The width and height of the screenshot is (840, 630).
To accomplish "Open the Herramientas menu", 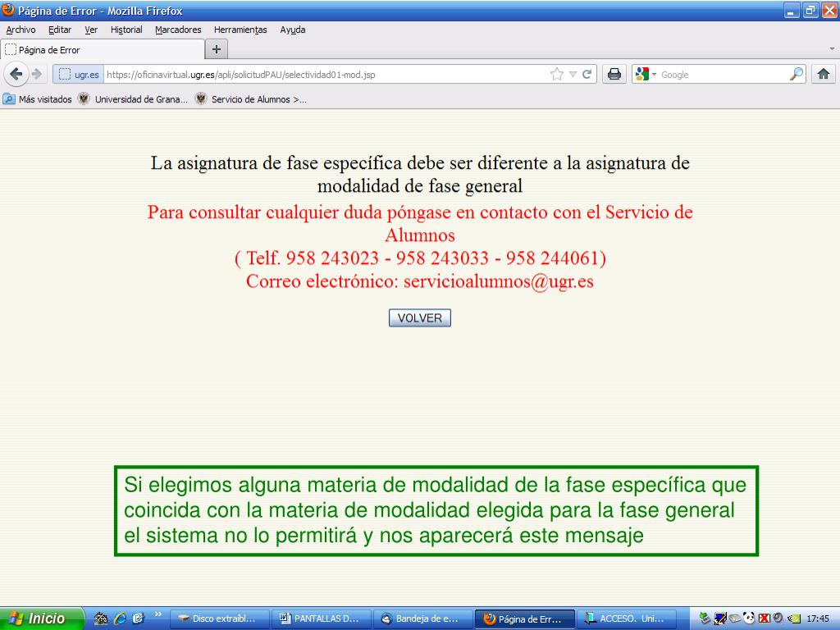I will click(x=240, y=30).
